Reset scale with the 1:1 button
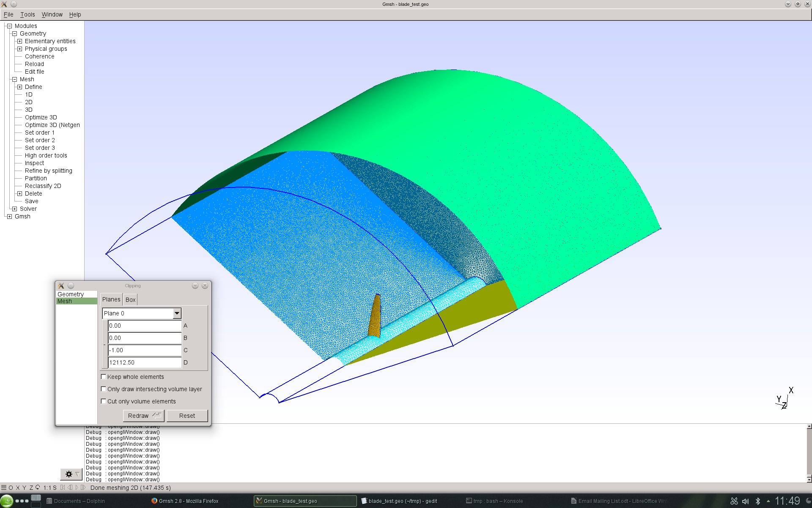This screenshot has width=812, height=508. click(47, 488)
